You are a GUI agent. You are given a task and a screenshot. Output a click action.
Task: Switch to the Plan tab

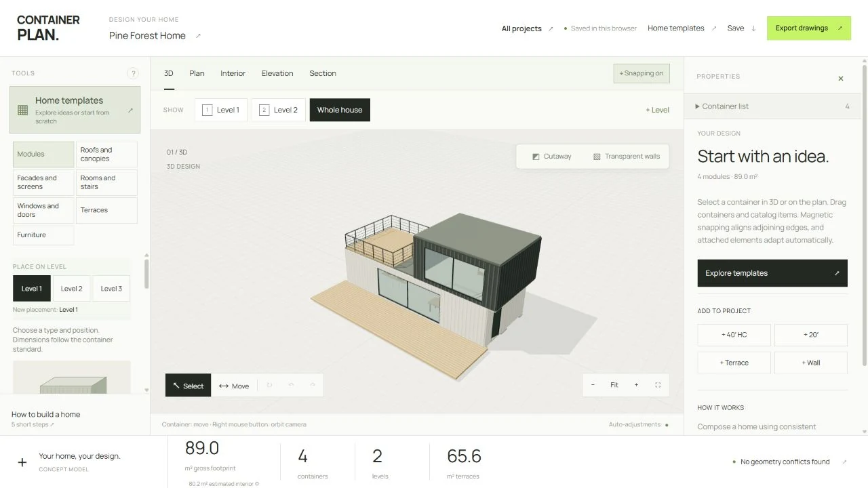[x=197, y=73]
